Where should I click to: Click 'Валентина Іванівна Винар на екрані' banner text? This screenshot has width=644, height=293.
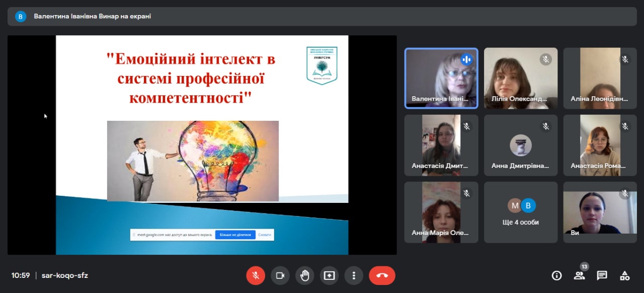93,16
